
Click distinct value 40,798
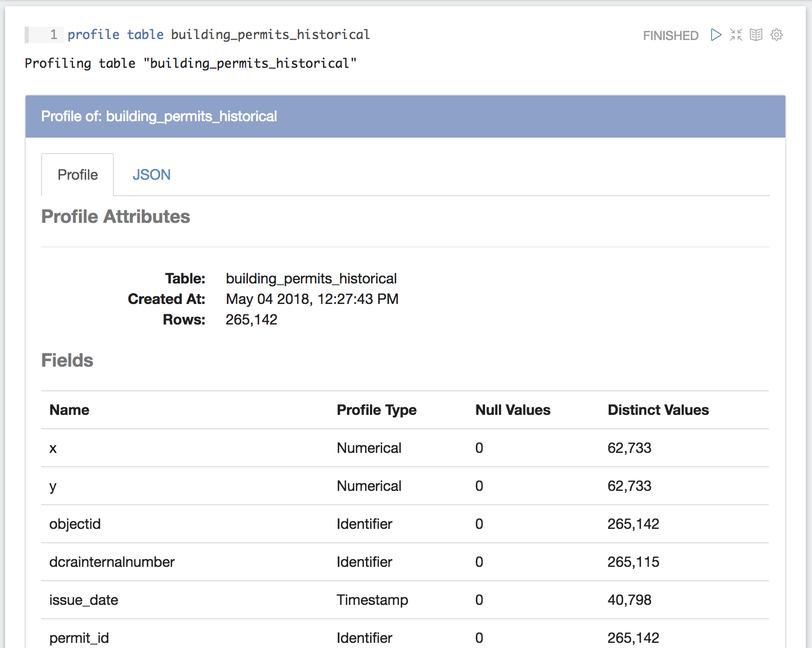(x=629, y=600)
